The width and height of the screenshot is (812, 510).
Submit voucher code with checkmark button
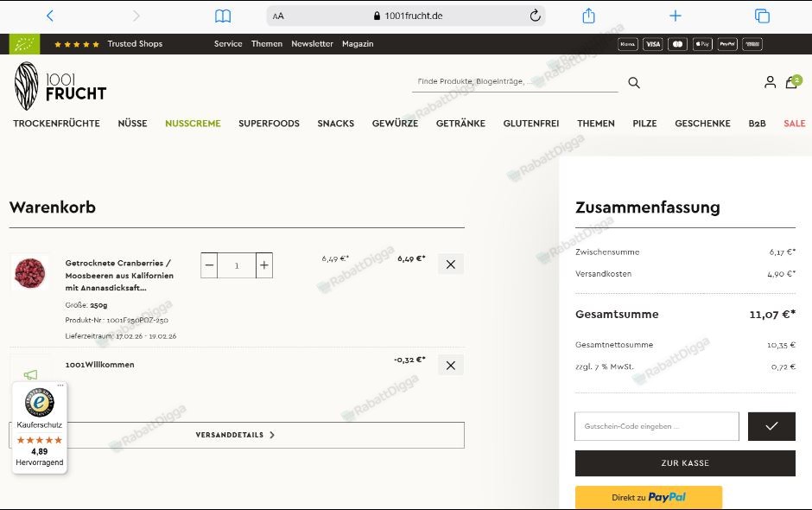(771, 426)
